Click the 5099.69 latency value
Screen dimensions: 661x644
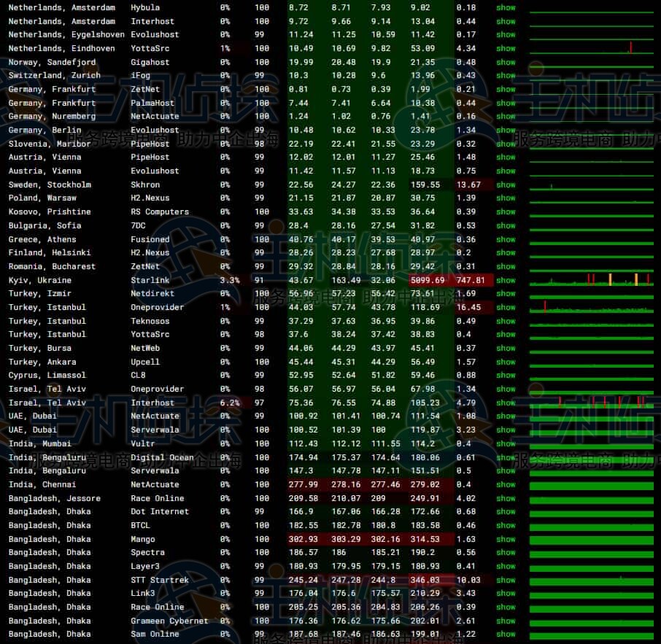pos(426,280)
